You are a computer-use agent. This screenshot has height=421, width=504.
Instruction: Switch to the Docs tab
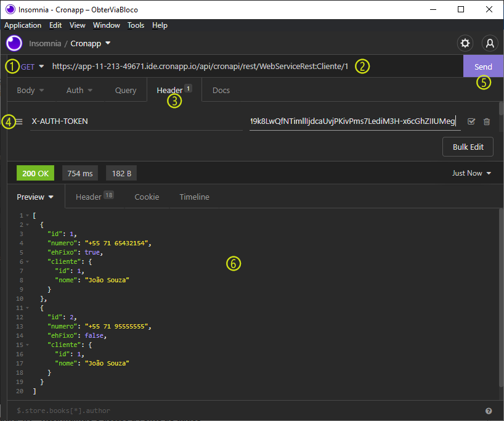pos(221,91)
